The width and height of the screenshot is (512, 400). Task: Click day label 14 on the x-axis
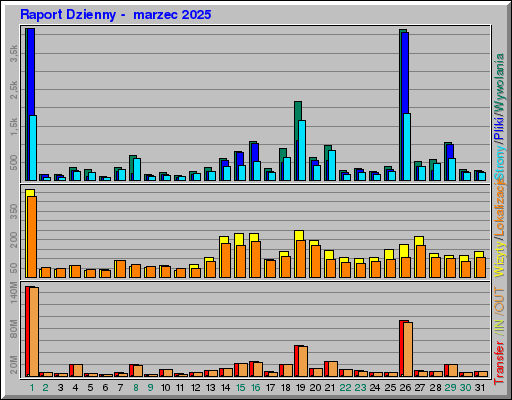click(225, 388)
